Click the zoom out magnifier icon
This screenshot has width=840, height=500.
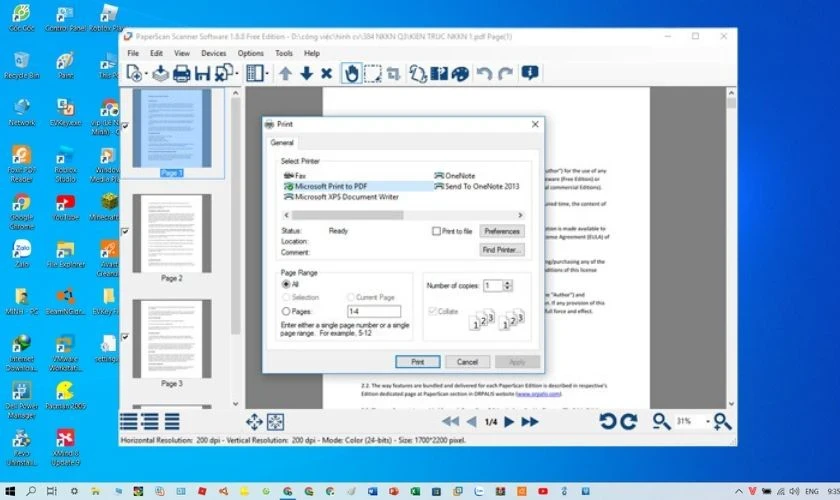(661, 422)
